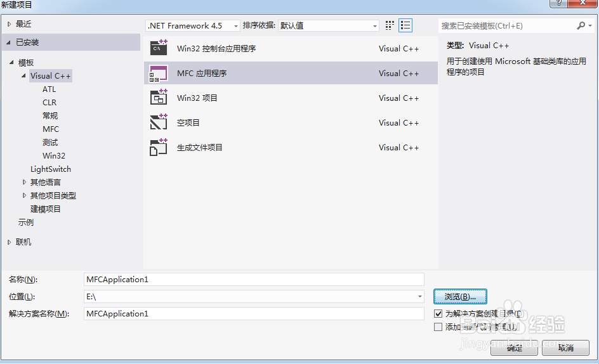Select the Win32 项目 row text
This screenshot has width=599, height=364.
click(197, 98)
